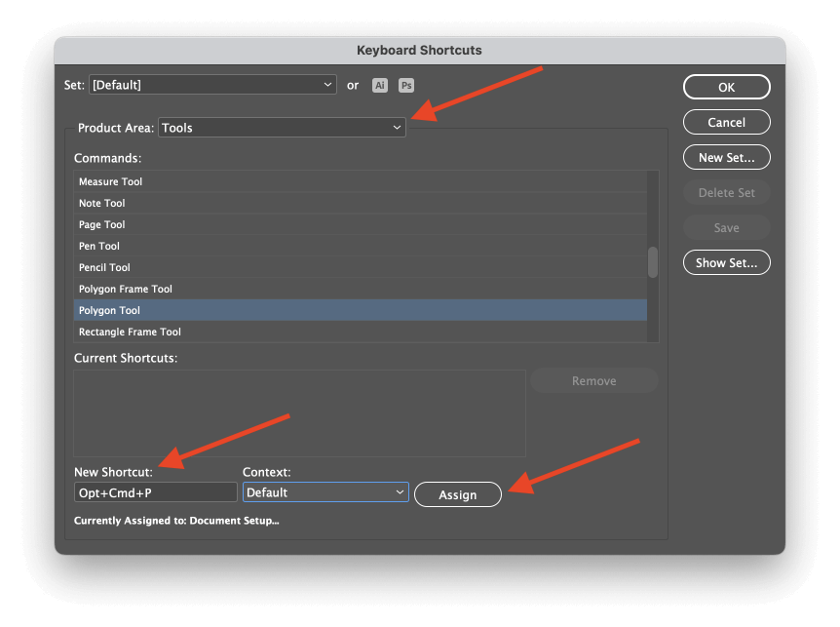The image size is (840, 627).
Task: Open the Context dropdown set to Default
Action: [x=325, y=492]
